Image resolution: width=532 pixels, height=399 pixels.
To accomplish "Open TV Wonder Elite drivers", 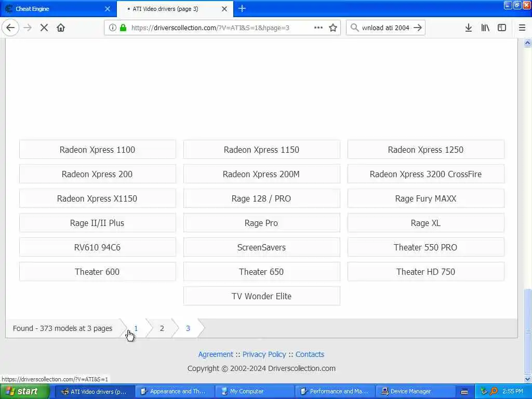I will pyautogui.click(x=262, y=296).
